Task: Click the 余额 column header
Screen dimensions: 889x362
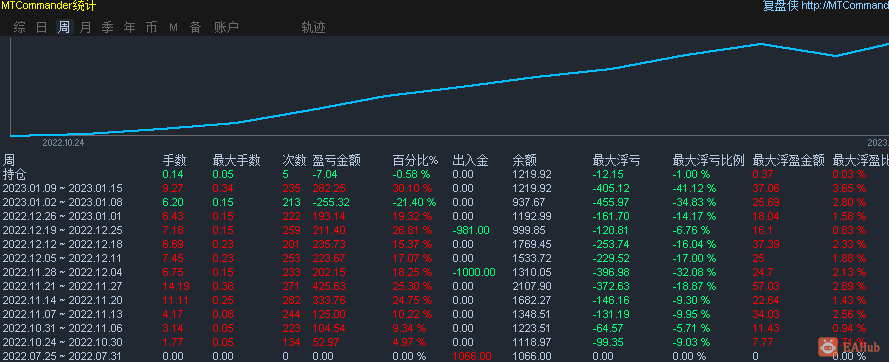Action: click(x=524, y=161)
